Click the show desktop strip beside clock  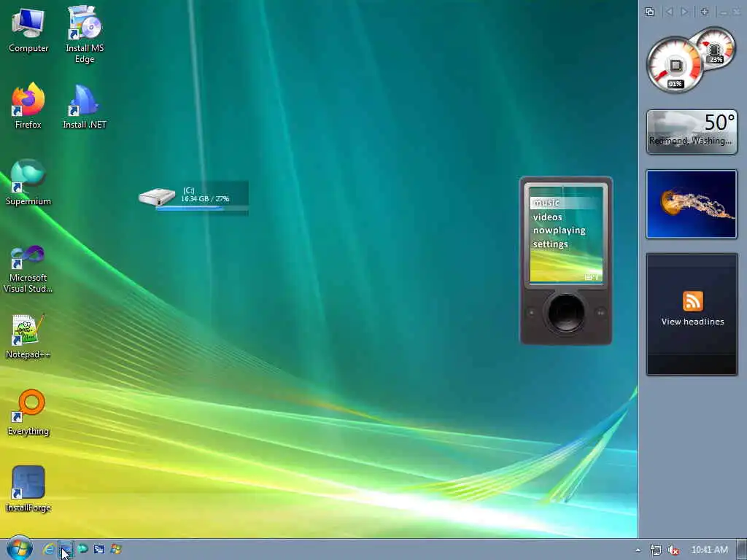[741, 550]
